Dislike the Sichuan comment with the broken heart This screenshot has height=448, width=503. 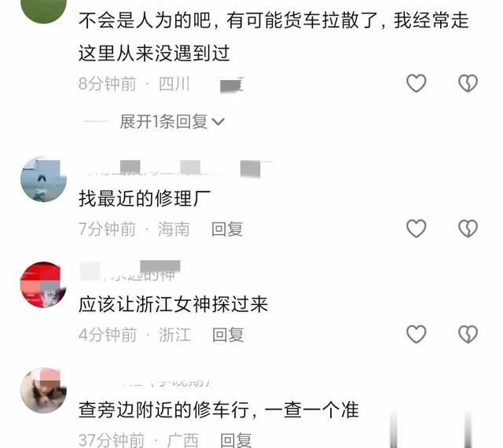468,83
